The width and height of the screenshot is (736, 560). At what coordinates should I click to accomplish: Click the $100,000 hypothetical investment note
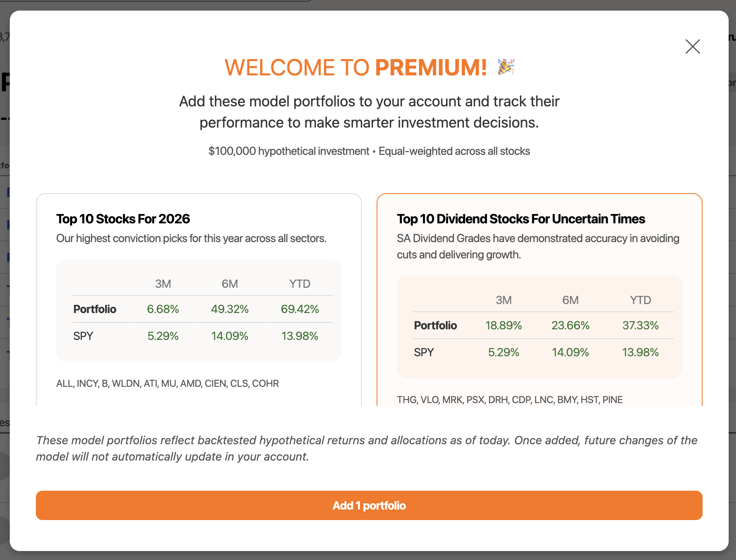(x=289, y=151)
